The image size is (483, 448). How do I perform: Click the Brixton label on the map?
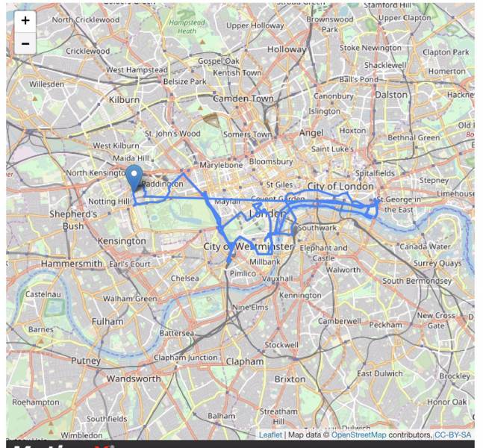pyautogui.click(x=290, y=379)
